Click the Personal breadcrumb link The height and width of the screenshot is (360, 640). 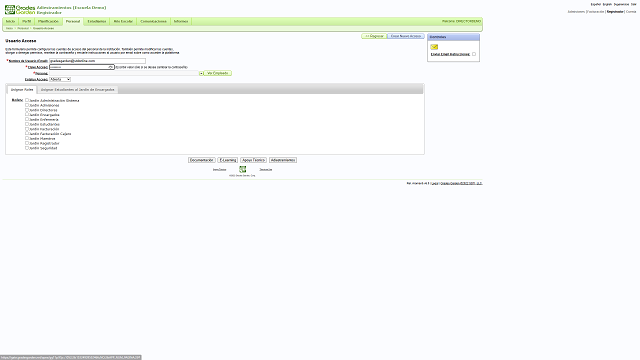pos(23,28)
